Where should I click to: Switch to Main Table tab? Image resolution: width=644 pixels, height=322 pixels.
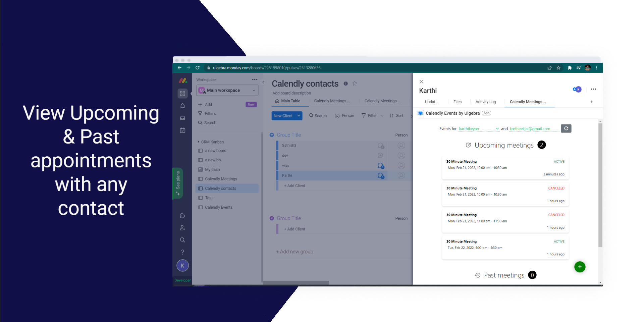coord(288,101)
